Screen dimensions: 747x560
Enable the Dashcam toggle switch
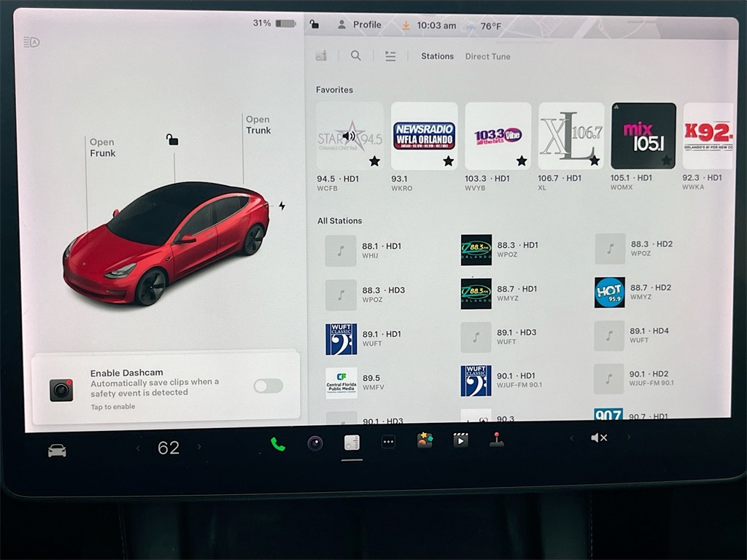(268, 386)
